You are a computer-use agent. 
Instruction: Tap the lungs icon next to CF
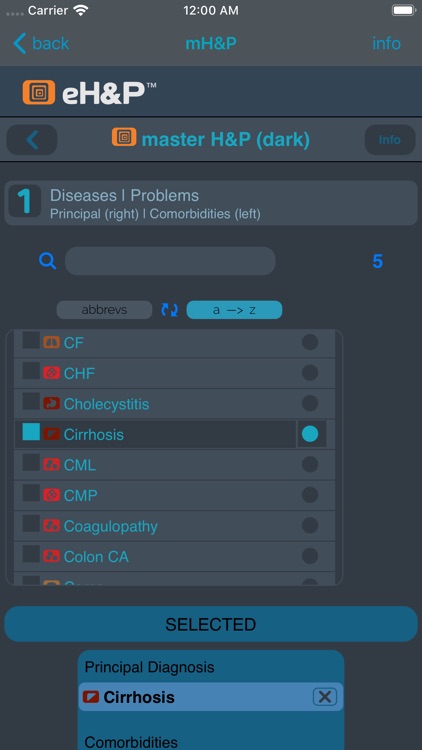click(51, 342)
